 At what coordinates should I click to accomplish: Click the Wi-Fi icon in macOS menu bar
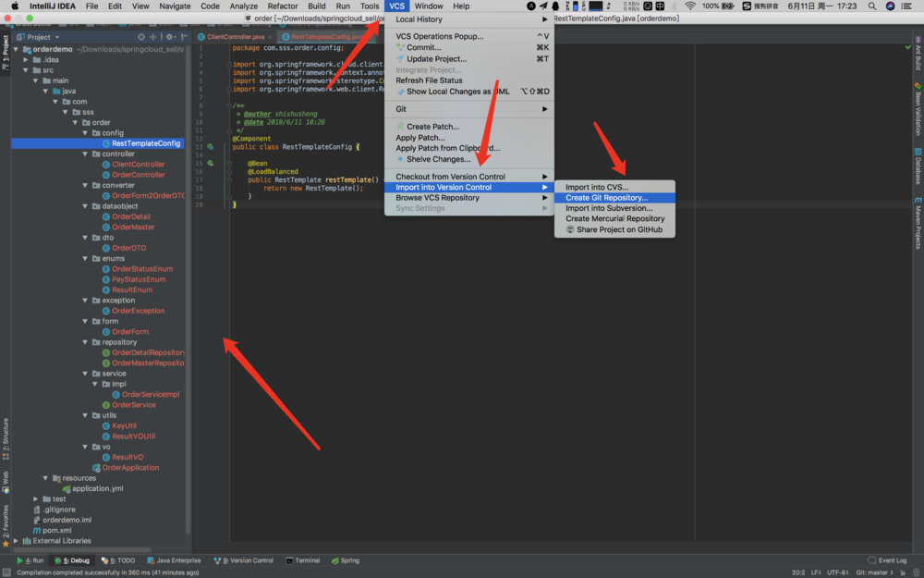(689, 6)
